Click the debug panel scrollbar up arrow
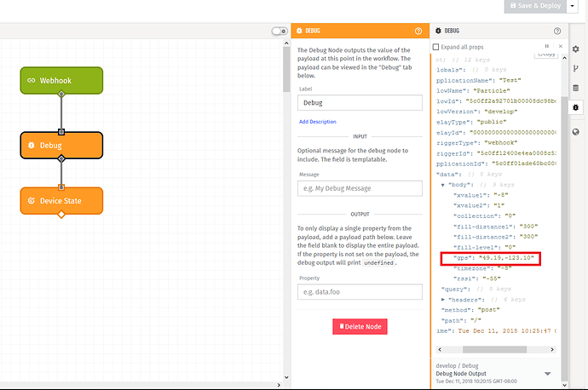This screenshot has height=390, width=588. 564,59
